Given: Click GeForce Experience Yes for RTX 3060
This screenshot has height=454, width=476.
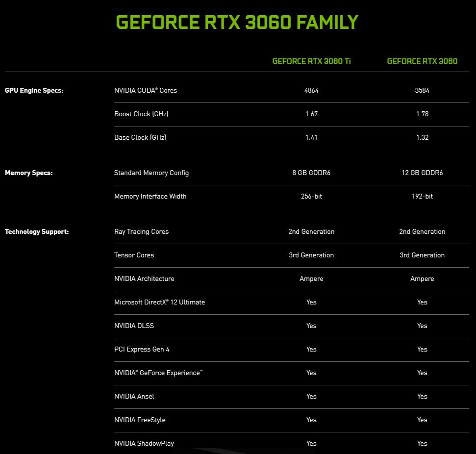Looking at the screenshot, I should pos(422,373).
